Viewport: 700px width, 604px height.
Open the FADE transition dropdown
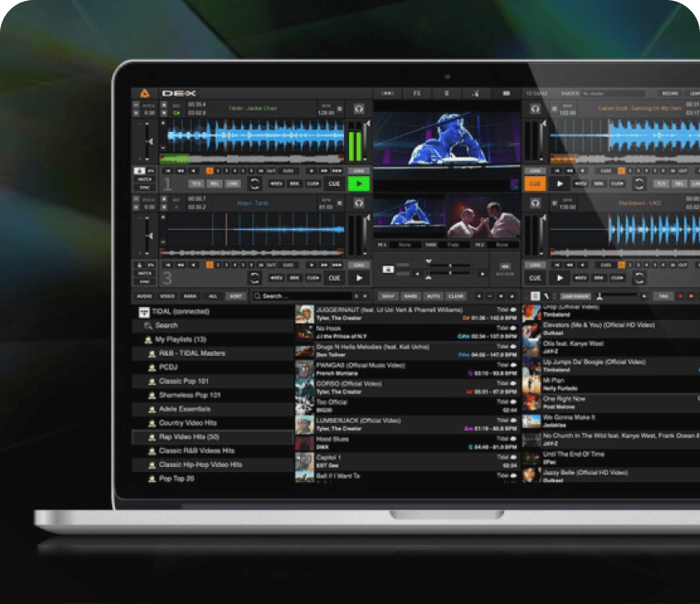click(455, 245)
